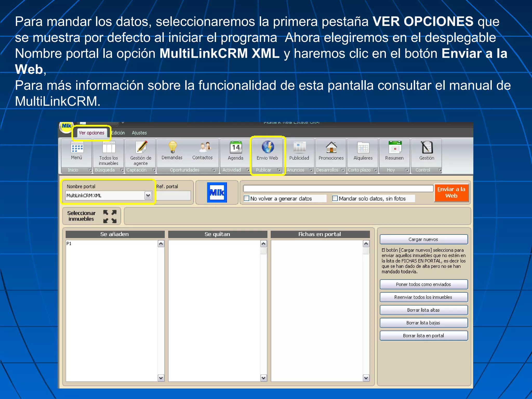Toggle No volver a generar datos
The height and width of the screenshot is (399, 532).
click(x=247, y=198)
